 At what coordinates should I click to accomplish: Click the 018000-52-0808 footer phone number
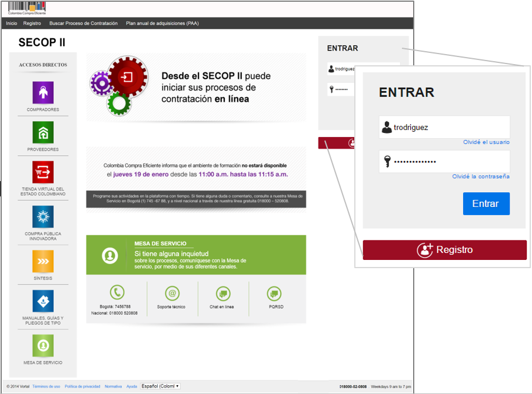point(353,386)
